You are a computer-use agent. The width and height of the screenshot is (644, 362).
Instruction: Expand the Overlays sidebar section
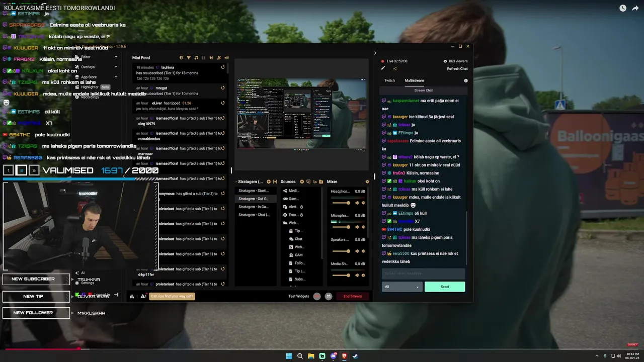(x=116, y=67)
